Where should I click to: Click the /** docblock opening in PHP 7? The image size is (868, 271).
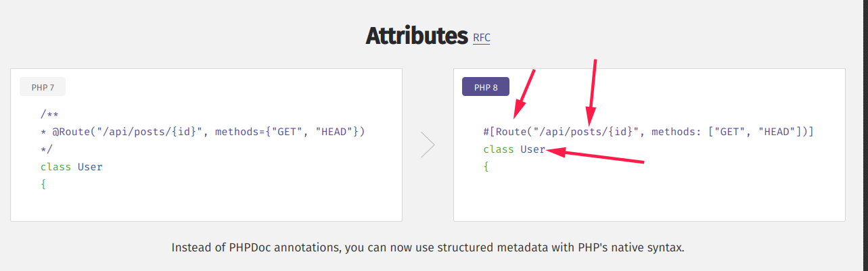click(48, 114)
